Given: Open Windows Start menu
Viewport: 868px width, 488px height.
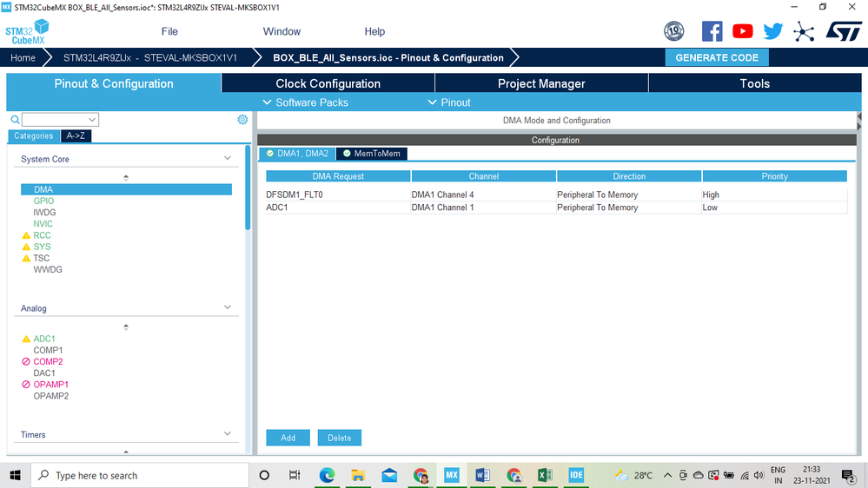Looking at the screenshot, I should pos(15,475).
